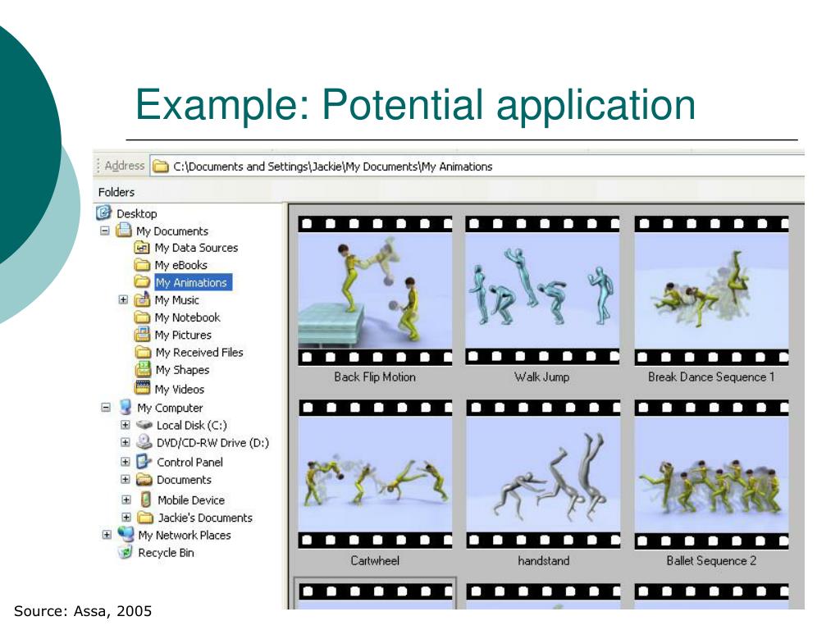
Task: Expand the Documents node under My Computer
Action: point(126,479)
